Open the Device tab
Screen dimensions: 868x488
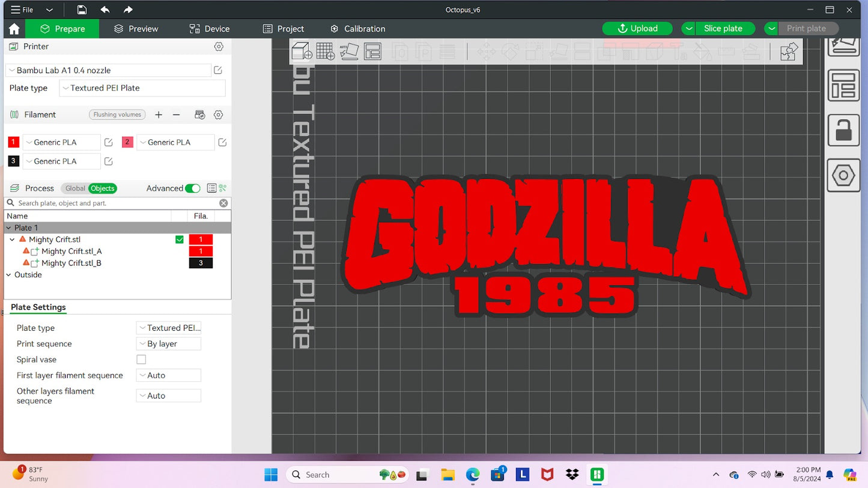[x=209, y=29]
